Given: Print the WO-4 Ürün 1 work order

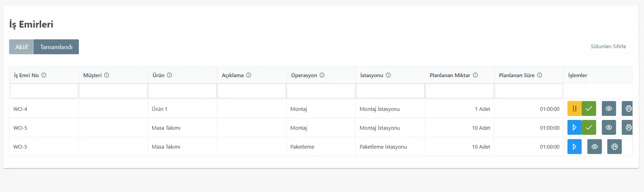Looking at the screenshot, I should tap(627, 109).
